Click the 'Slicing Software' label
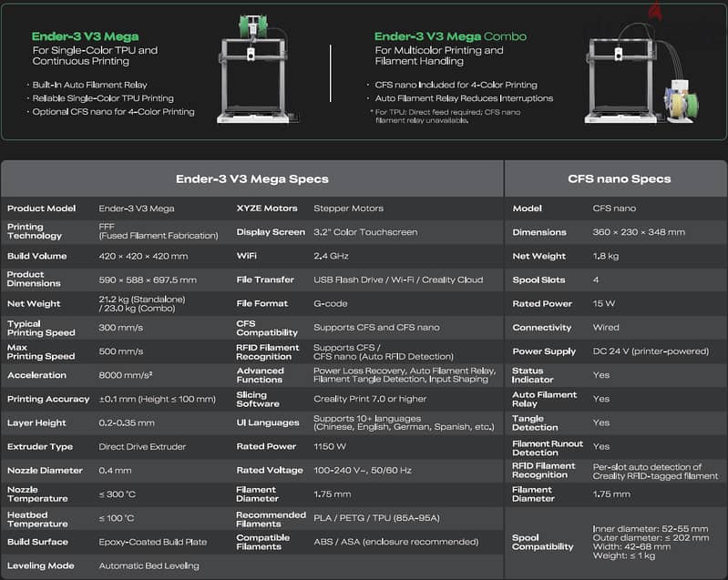This screenshot has height=580, width=728. 258,399
